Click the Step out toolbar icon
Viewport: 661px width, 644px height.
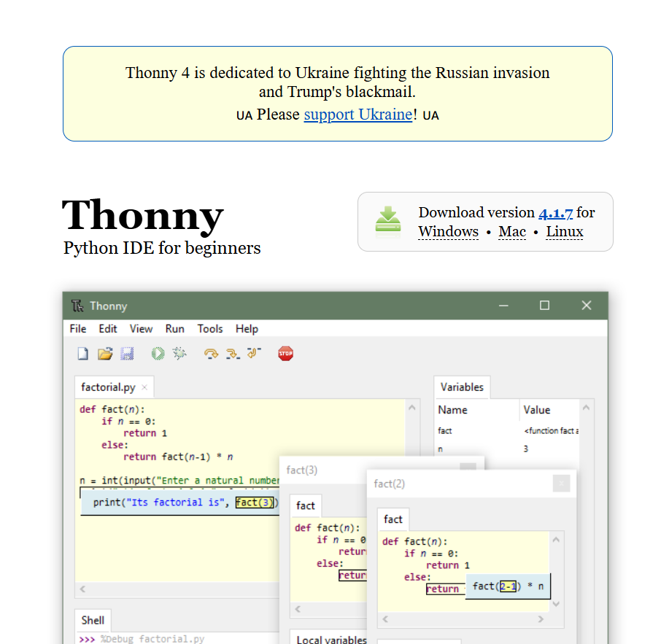click(x=254, y=353)
